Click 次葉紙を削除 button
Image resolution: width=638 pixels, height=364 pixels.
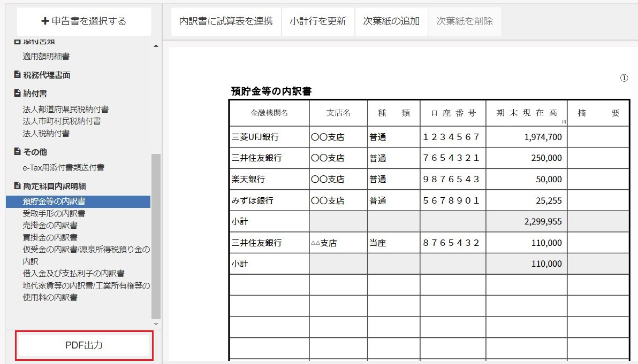pos(465,21)
